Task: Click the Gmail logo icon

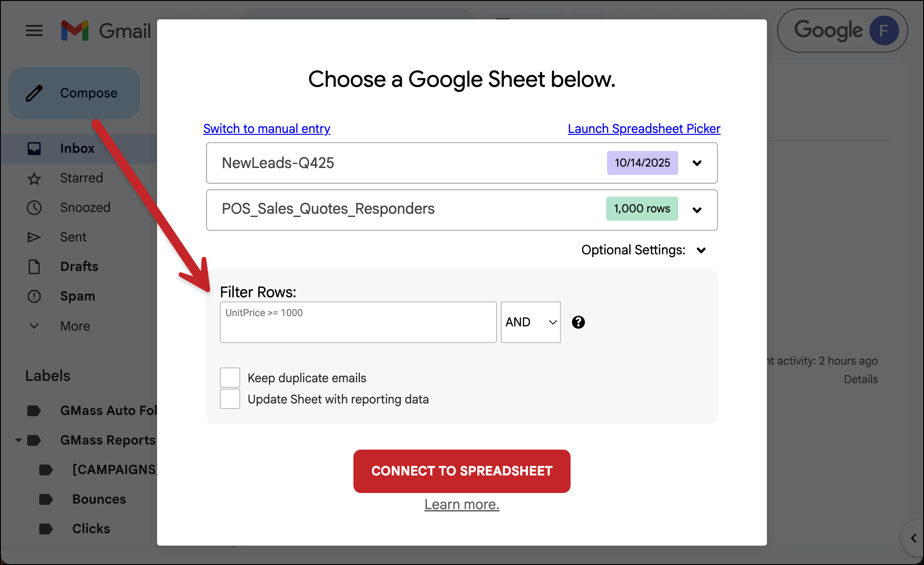Action: [75, 31]
